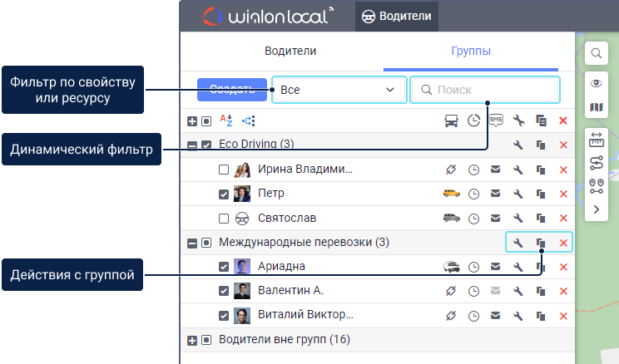Click Ирина Владими… unbound unit icon
Viewport: 619px width, 364px height.
point(451,170)
